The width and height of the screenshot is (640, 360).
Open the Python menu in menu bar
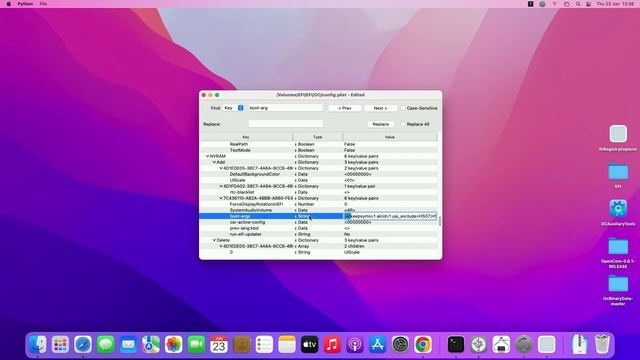point(25,4)
